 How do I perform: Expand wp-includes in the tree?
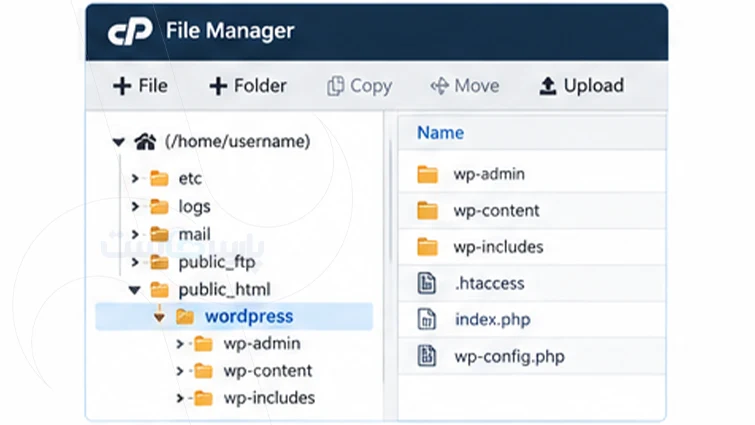180,399
